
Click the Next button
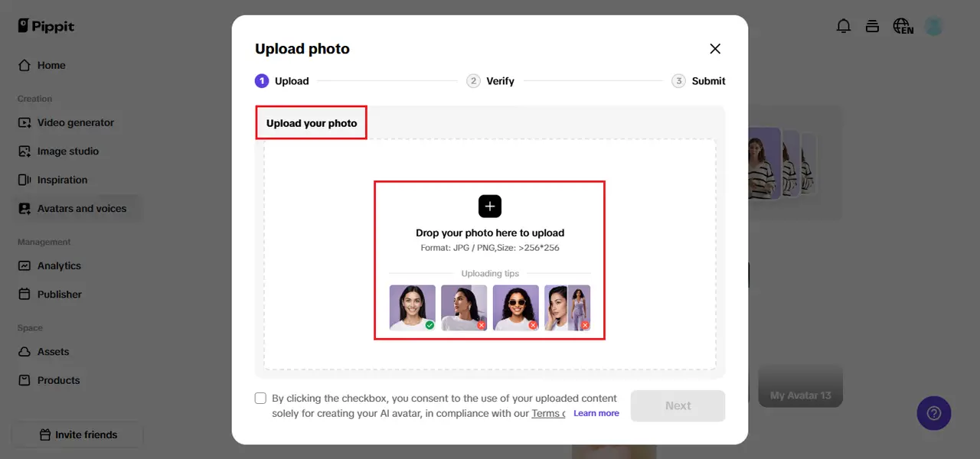[x=678, y=405]
